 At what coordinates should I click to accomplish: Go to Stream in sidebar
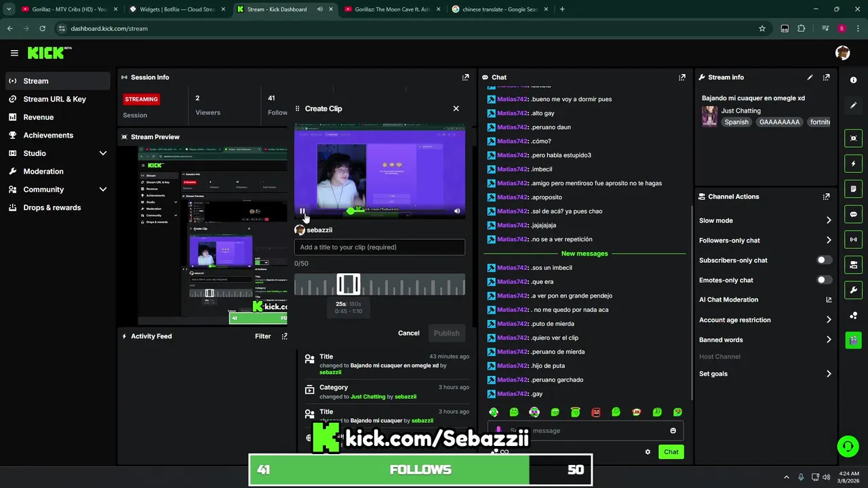[58, 81]
